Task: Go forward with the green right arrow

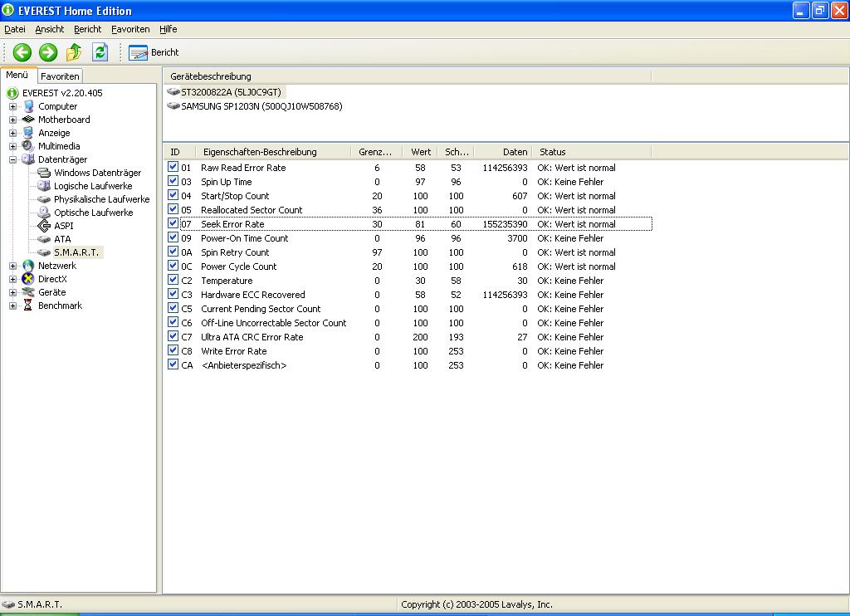Action: [x=48, y=52]
